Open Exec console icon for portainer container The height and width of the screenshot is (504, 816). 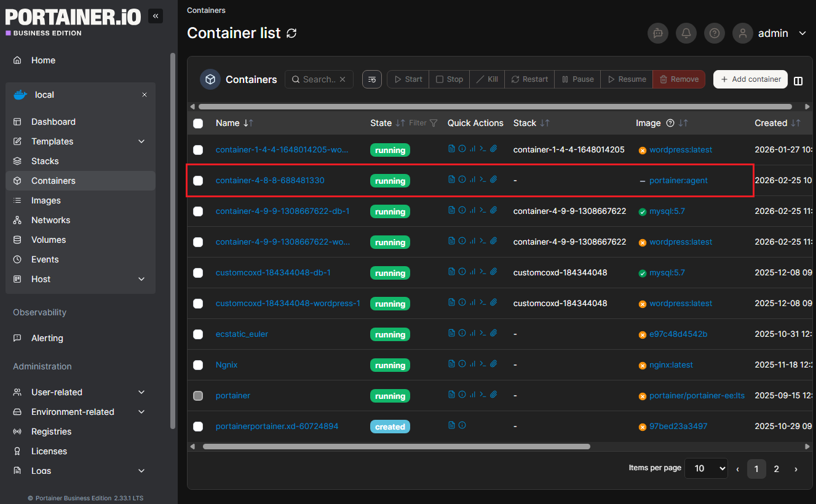(x=483, y=395)
